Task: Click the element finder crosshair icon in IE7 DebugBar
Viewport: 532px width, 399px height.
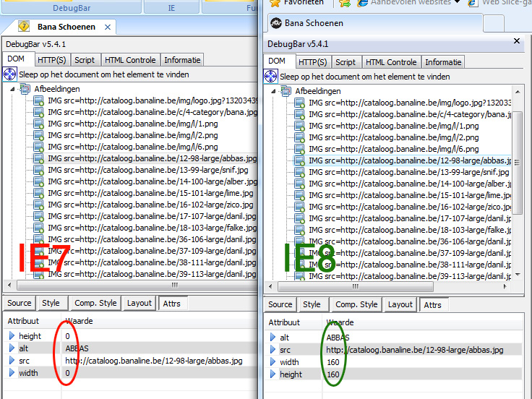Action: (10, 74)
